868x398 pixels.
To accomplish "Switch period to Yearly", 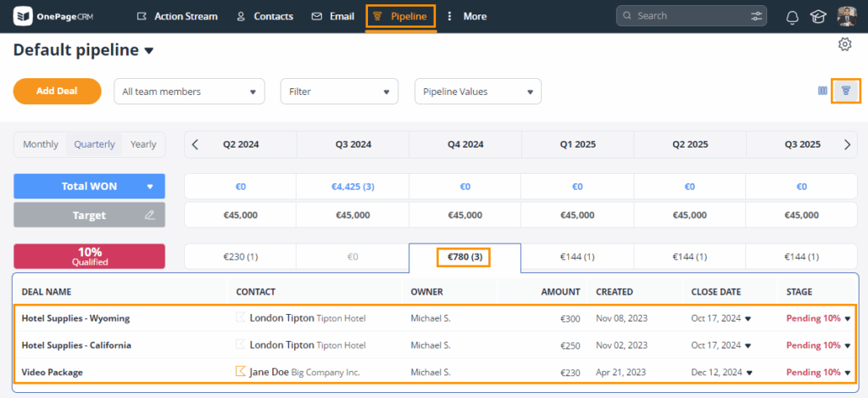I will [143, 144].
